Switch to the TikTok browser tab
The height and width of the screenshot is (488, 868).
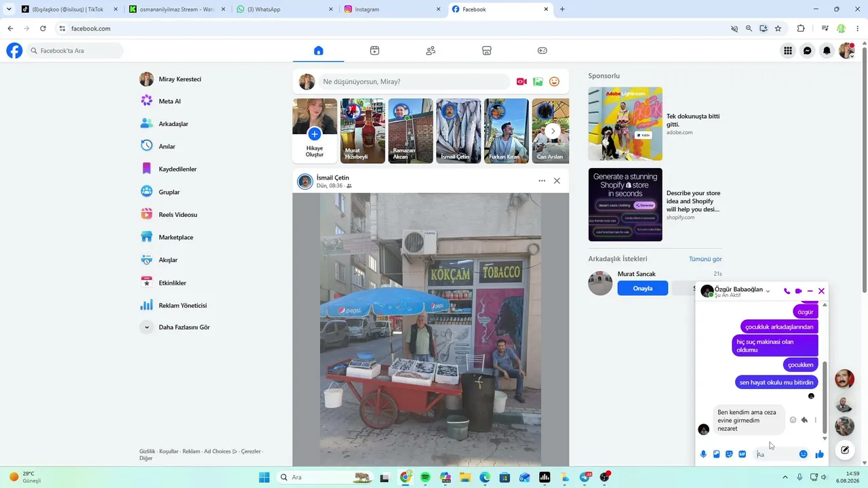pos(71,9)
